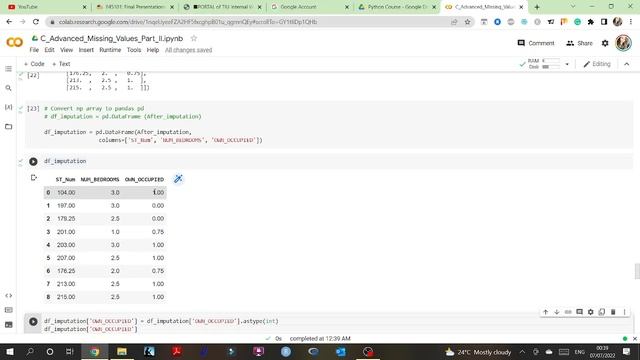The image size is (640, 360).
Task: Open the Files folder sidebar icon
Action: pos(9,127)
